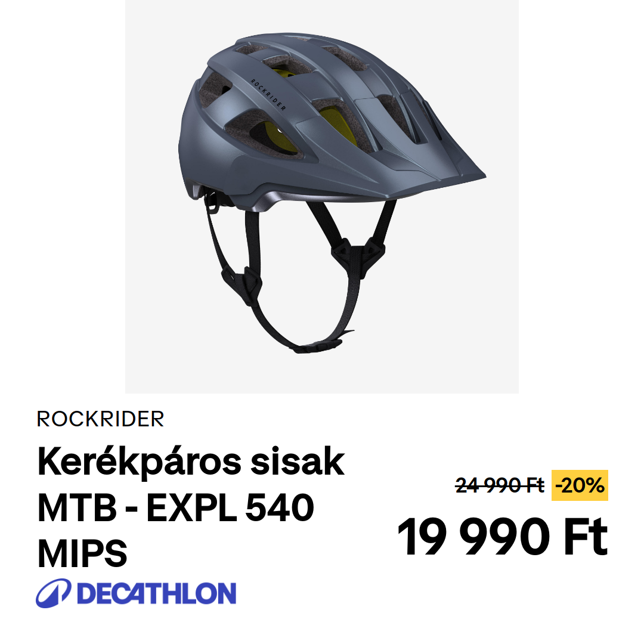Viewport: 644px width, 644px height.
Task: Click the MTB - EXPL 540 title line
Action: pos(176,508)
